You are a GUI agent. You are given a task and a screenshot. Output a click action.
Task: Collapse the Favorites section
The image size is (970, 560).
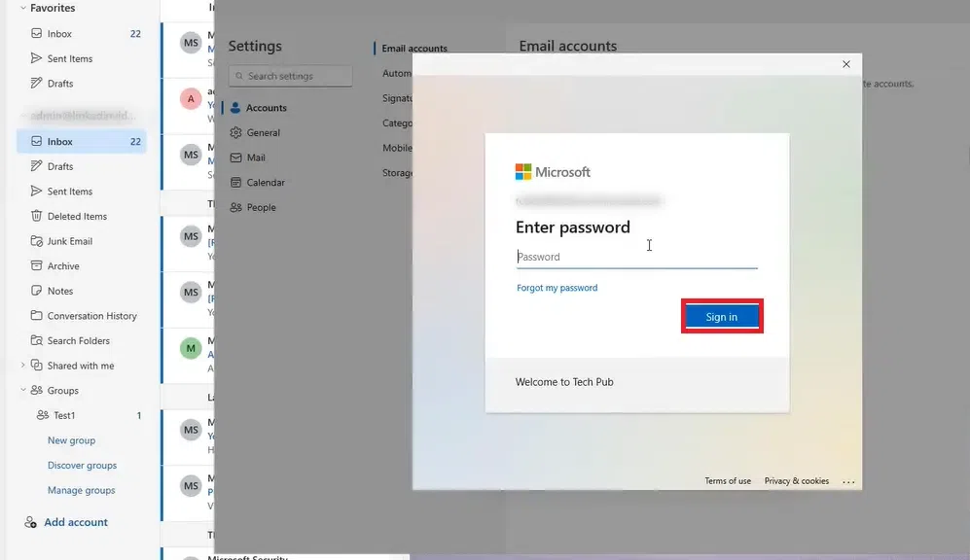tap(23, 8)
